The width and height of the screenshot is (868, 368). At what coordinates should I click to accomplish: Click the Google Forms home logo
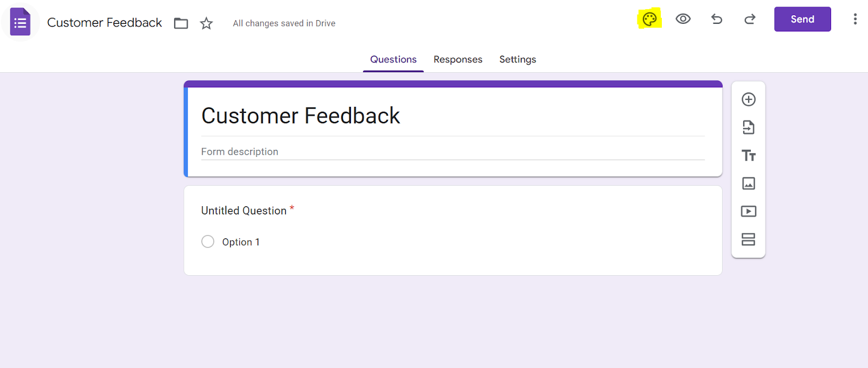(x=20, y=22)
